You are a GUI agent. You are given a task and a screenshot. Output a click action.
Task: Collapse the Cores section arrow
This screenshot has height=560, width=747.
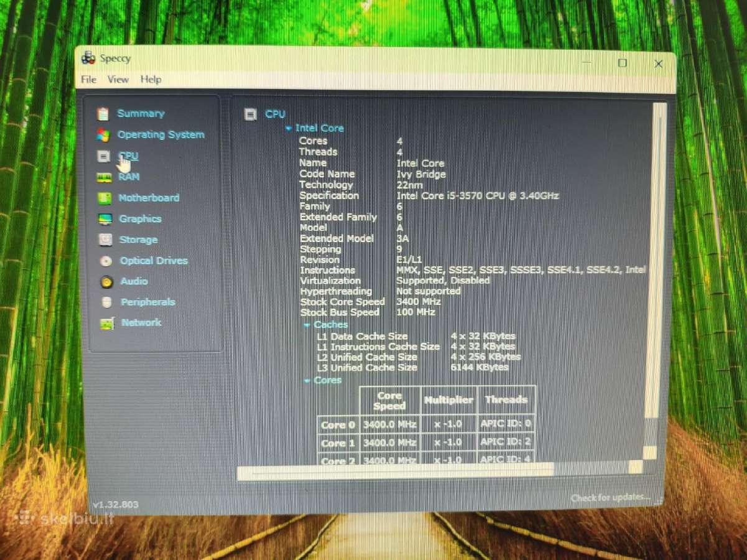tap(306, 381)
